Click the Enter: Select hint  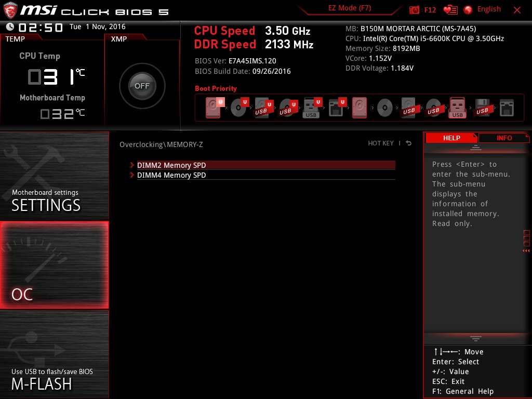pos(455,362)
